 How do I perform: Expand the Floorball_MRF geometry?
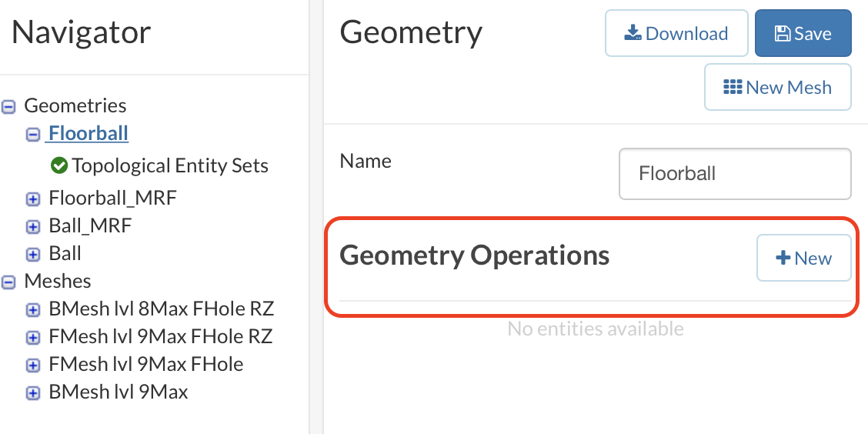[x=33, y=199]
